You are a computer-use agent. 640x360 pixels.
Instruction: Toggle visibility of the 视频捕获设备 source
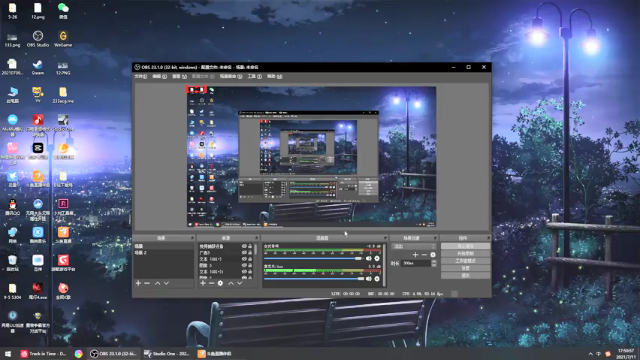(x=244, y=247)
